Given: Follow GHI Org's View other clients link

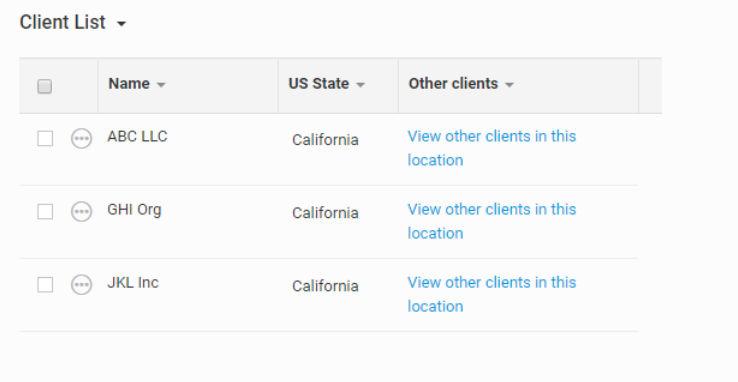Looking at the screenshot, I should 492,221.
